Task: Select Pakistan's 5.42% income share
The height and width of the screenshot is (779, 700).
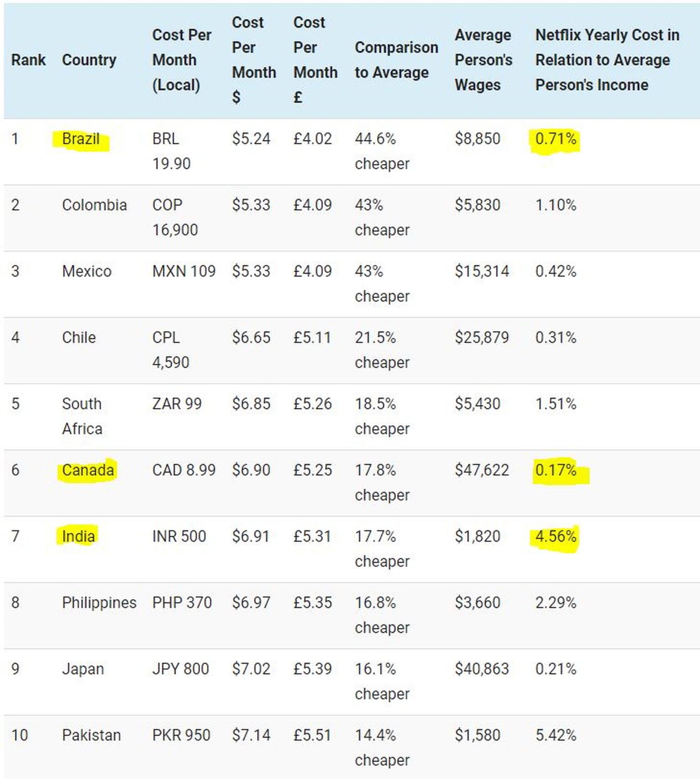Action: pyautogui.click(x=556, y=735)
